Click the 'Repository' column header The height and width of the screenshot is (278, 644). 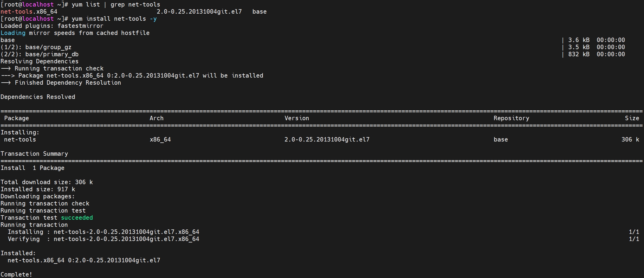click(511, 118)
